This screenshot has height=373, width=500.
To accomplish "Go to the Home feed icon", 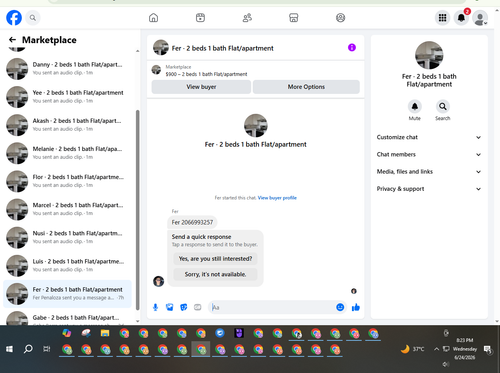I will [153, 18].
